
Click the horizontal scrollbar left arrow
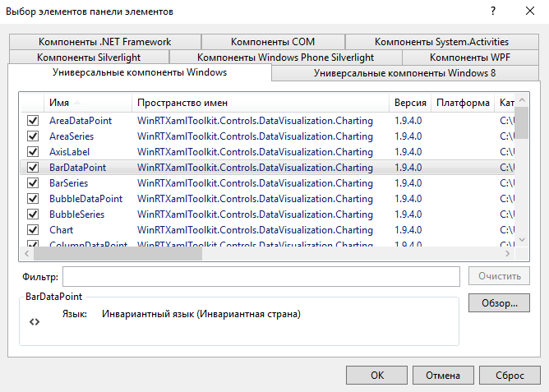coord(27,254)
